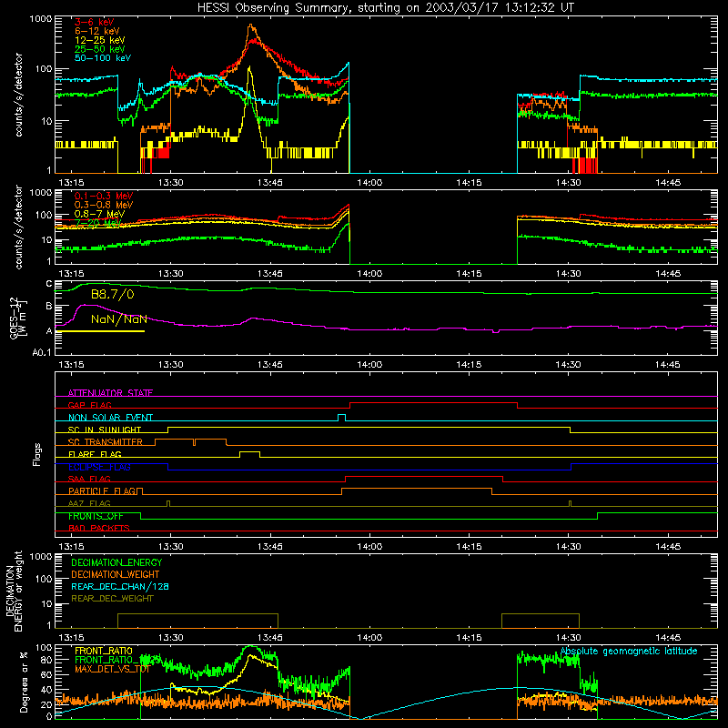Click the yellow FLARE_FLAG label
The image size is (728, 728).
coord(95,454)
